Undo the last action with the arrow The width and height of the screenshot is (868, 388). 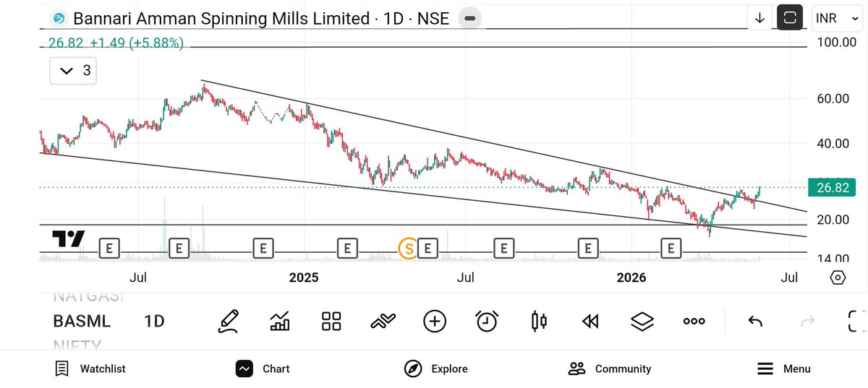(x=755, y=322)
